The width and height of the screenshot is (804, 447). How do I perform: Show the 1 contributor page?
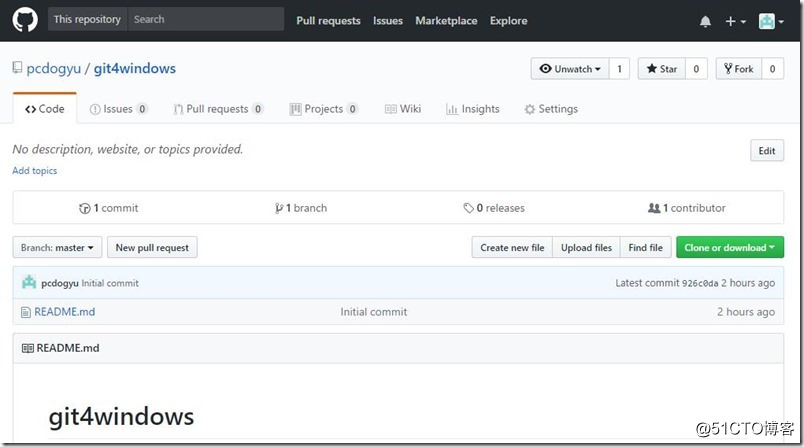coord(687,208)
